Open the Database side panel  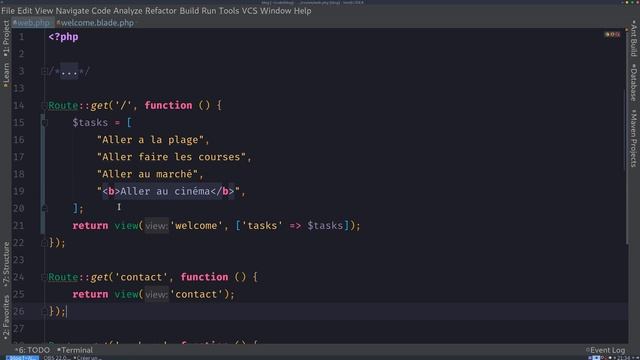coord(633,82)
